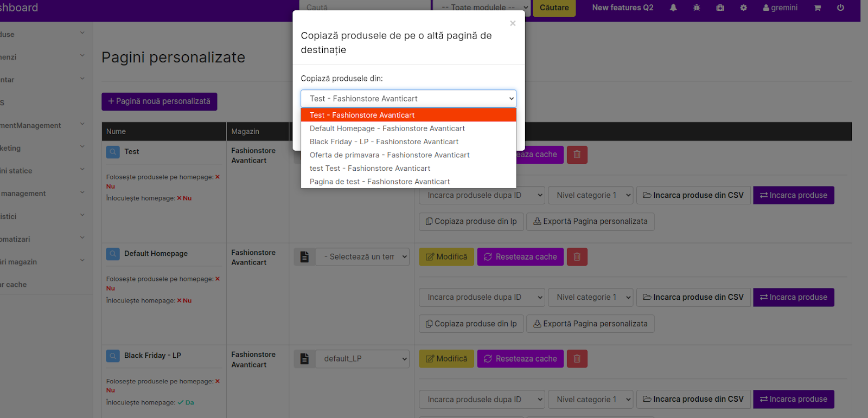Click Incarca produse button in Test row
868x418 pixels.
click(794, 195)
